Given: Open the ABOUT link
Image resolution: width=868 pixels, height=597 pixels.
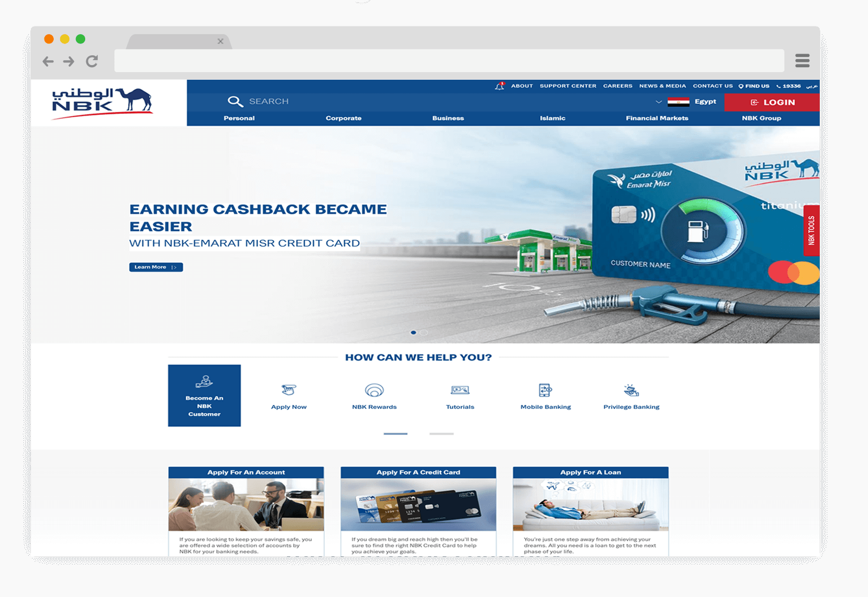Looking at the screenshot, I should [522, 86].
